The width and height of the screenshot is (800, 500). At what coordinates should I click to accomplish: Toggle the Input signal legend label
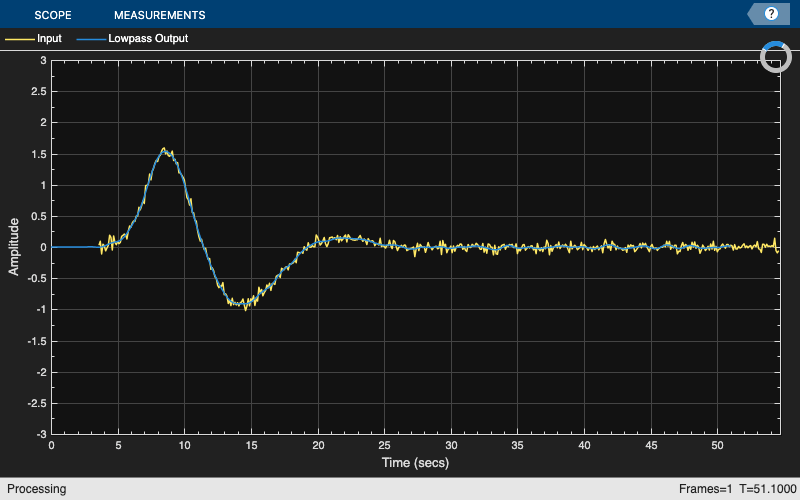(x=49, y=39)
